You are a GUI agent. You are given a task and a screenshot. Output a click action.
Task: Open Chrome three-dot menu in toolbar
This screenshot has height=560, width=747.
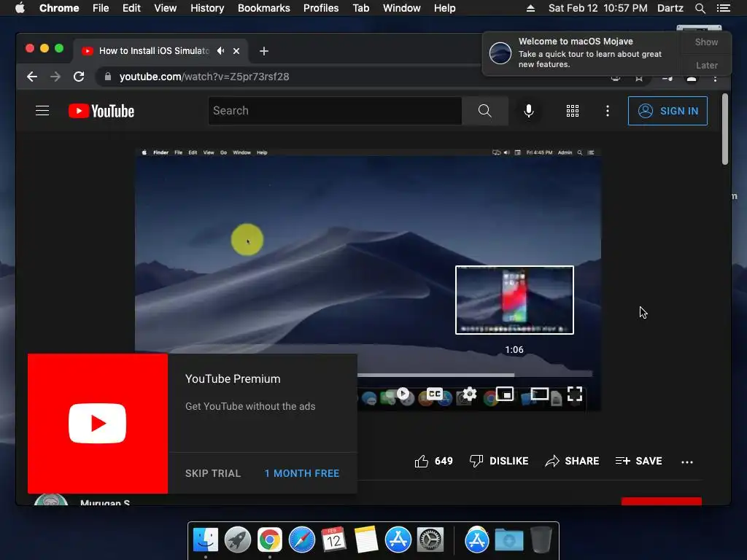pyautogui.click(x=715, y=78)
